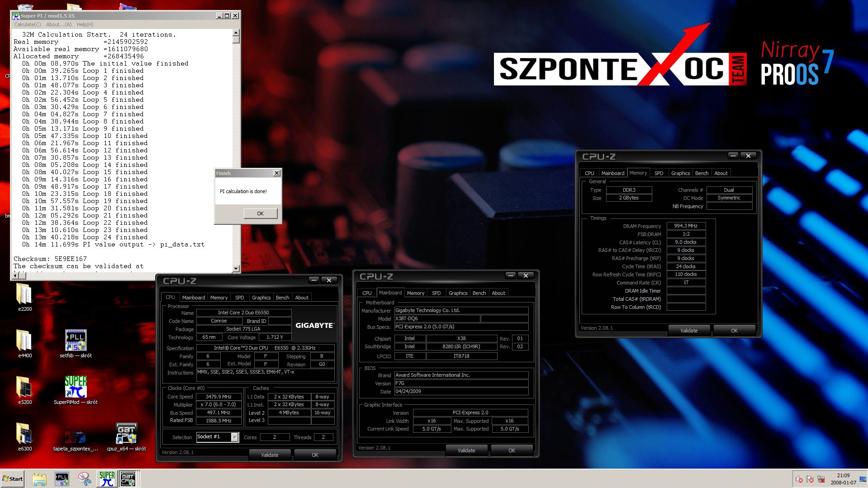868x488 pixels.
Task: Click the BIOS date 04/24/2009
Action: pyautogui.click(x=461, y=392)
